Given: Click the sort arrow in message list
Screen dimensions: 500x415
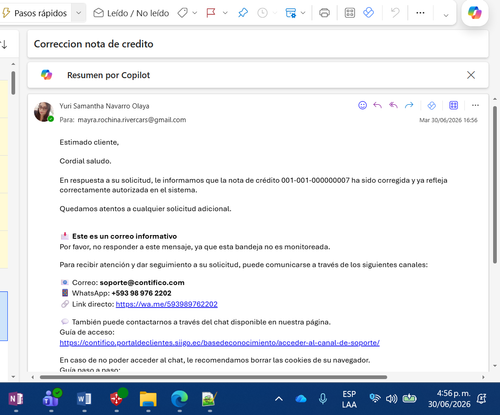Looking at the screenshot, I should click(x=4, y=44).
